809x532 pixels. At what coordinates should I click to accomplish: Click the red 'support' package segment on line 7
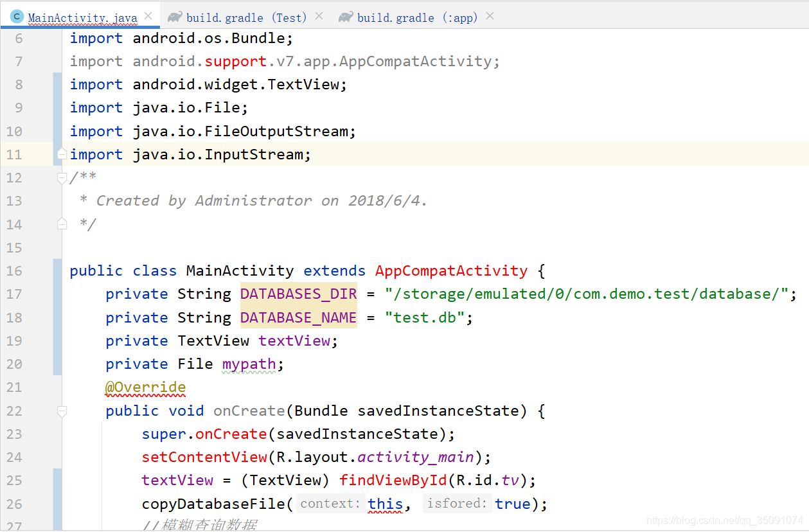pyautogui.click(x=236, y=62)
